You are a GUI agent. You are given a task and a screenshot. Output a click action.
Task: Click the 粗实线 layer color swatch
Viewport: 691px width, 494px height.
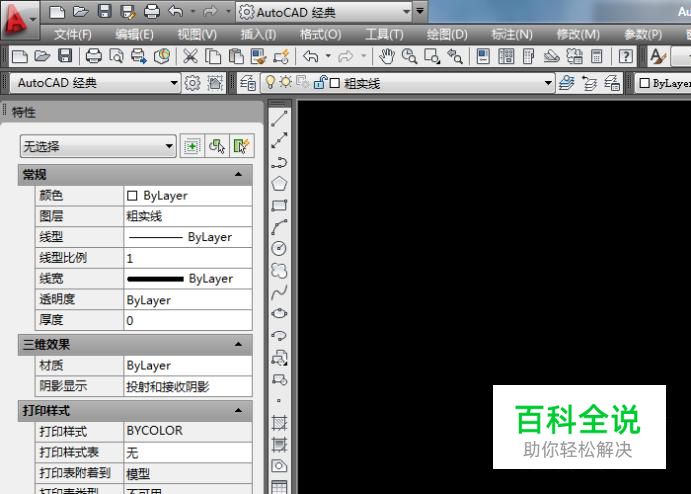[335, 83]
